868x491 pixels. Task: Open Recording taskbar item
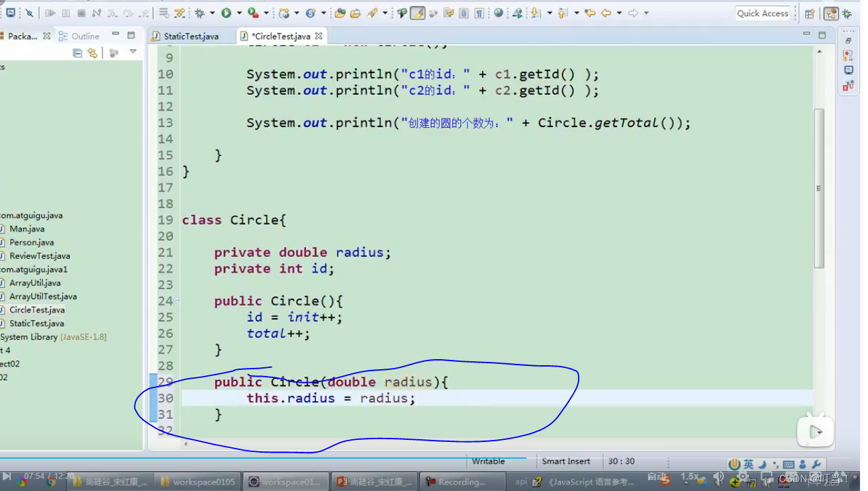point(462,482)
